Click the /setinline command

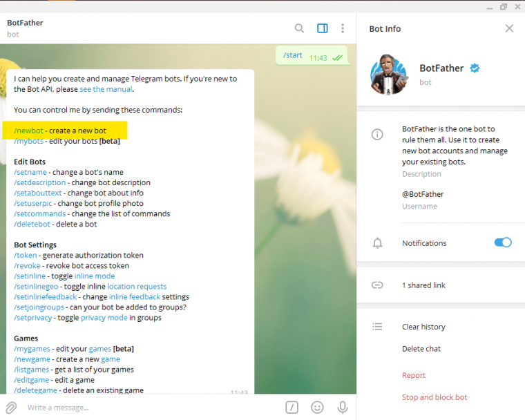[x=30, y=276]
